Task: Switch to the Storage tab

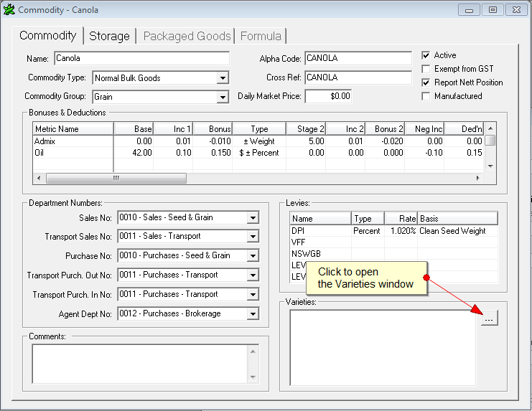Action: tap(109, 36)
